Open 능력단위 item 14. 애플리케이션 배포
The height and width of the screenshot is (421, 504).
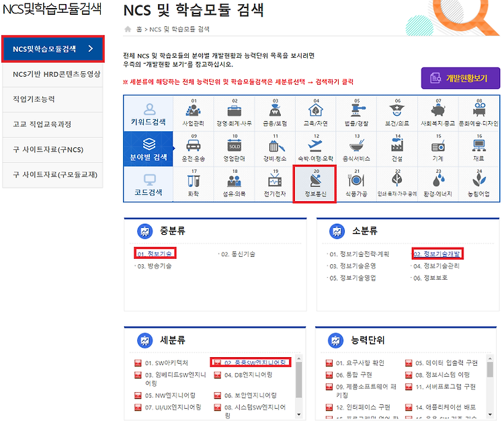coord(446,407)
